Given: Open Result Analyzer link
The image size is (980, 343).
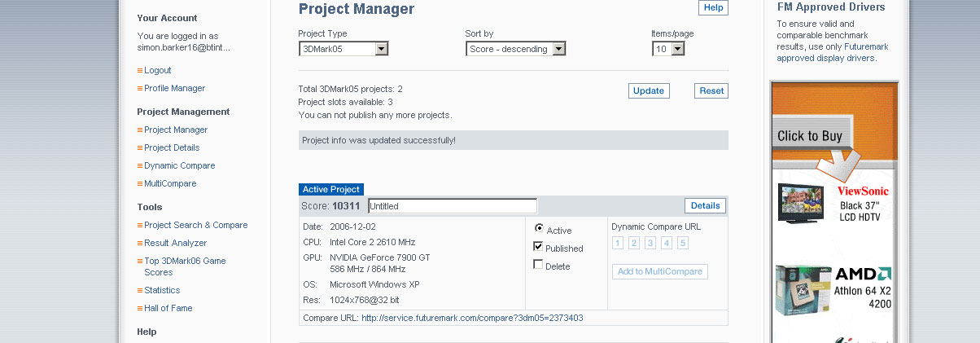Looking at the screenshot, I should point(175,243).
